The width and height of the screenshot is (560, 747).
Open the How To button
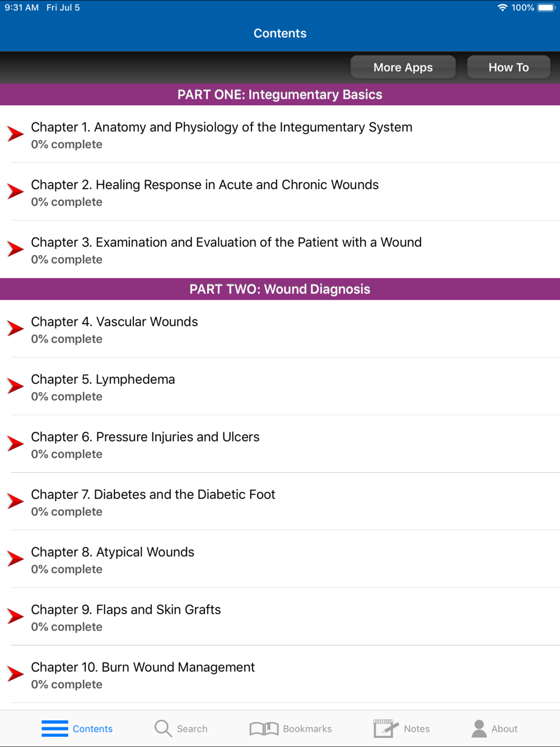pyautogui.click(x=508, y=67)
